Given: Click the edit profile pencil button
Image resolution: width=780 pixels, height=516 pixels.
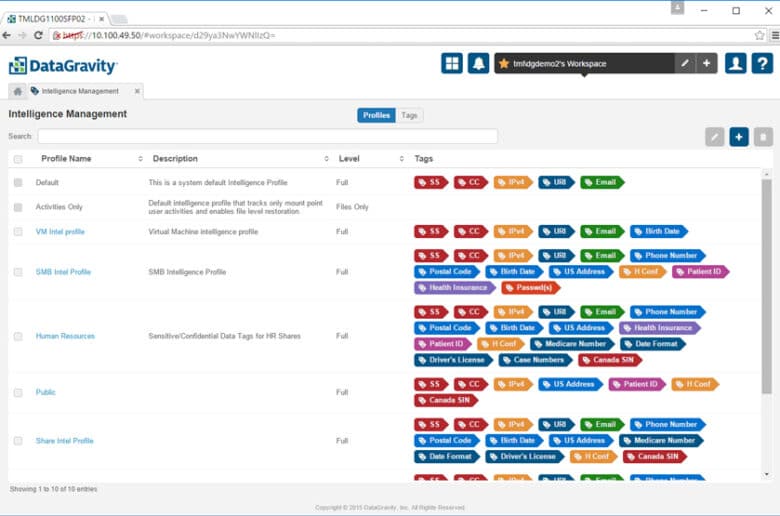Looking at the screenshot, I should point(714,137).
